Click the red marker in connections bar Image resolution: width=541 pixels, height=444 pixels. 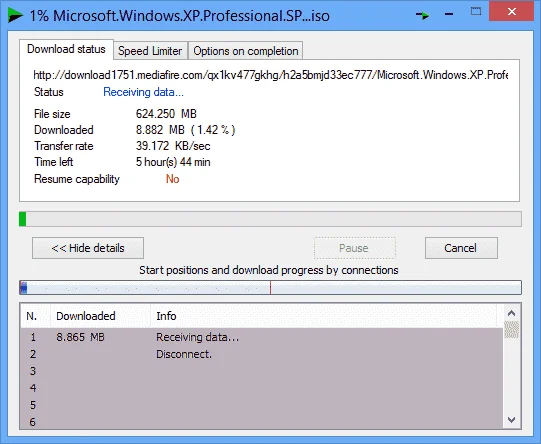(270, 287)
